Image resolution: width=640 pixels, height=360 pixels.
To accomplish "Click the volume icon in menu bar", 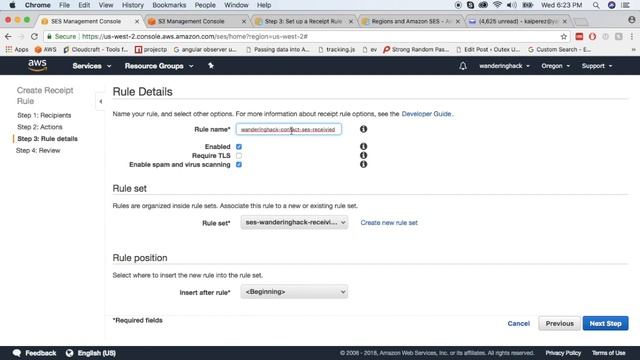I will pos(511,5).
